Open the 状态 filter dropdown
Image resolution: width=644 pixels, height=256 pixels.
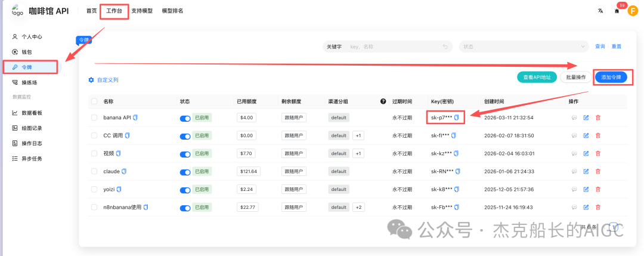(525, 47)
